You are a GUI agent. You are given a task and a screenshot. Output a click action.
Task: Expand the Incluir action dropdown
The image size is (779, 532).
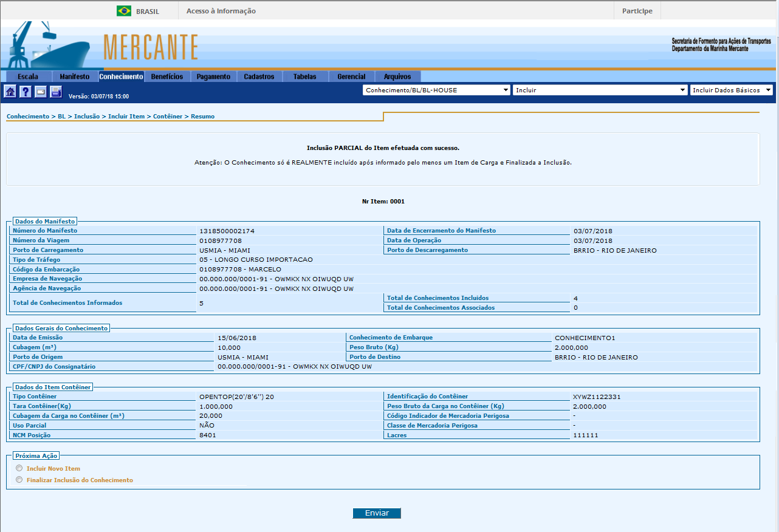tap(600, 90)
